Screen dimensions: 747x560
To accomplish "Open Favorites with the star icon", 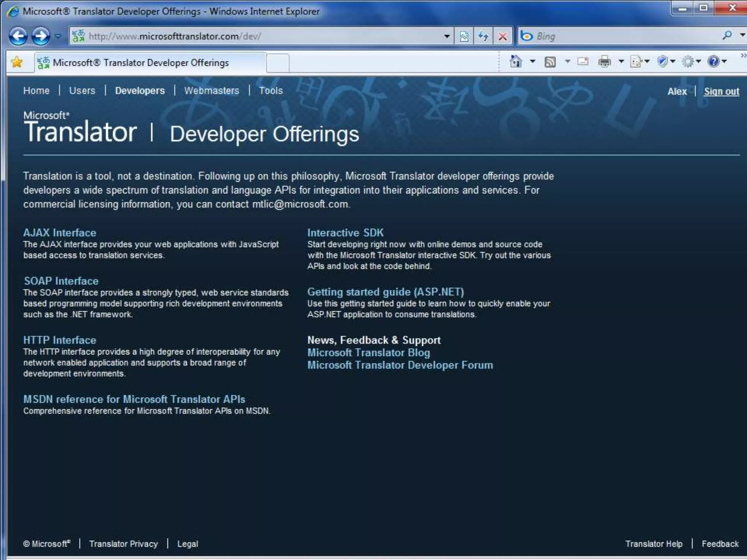I will [x=17, y=62].
